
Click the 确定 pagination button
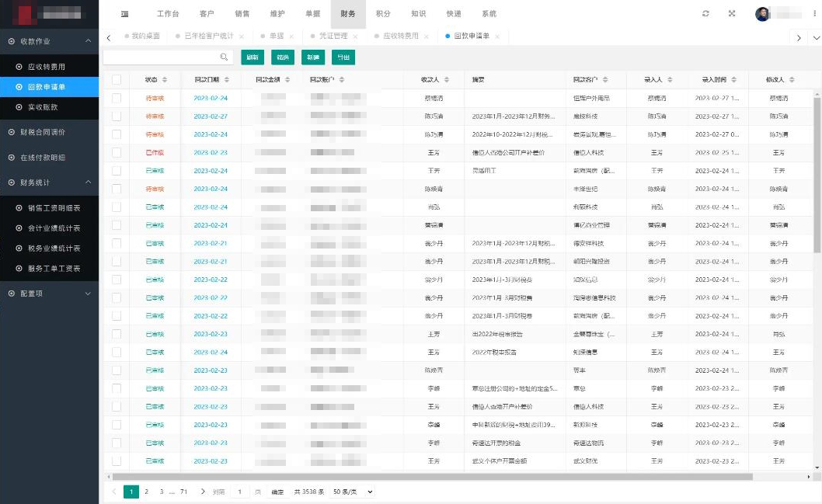pyautogui.click(x=277, y=492)
